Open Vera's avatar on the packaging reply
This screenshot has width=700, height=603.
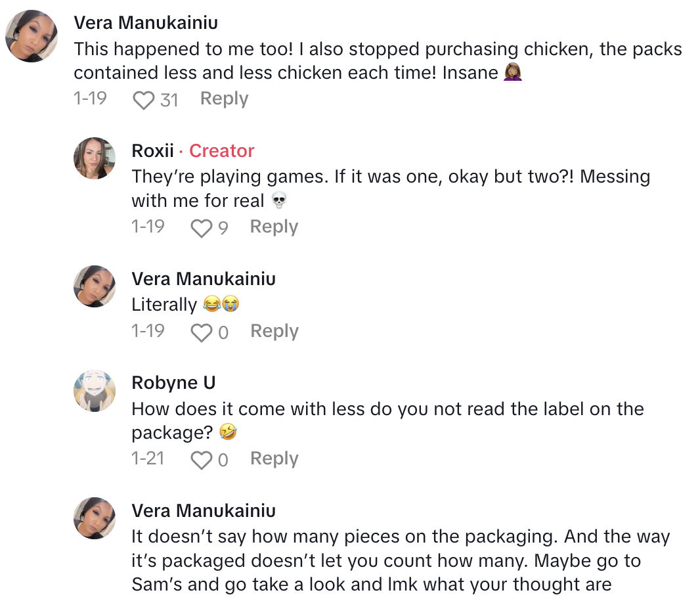point(95,518)
